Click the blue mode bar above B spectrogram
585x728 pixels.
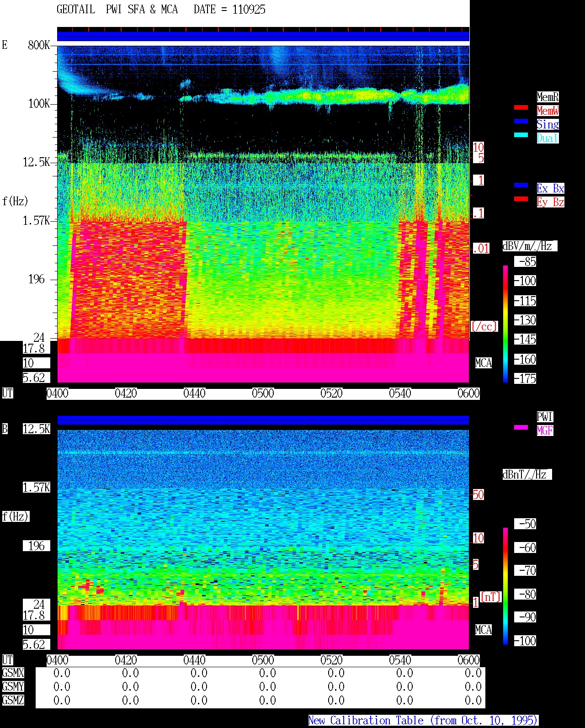pos(263,420)
